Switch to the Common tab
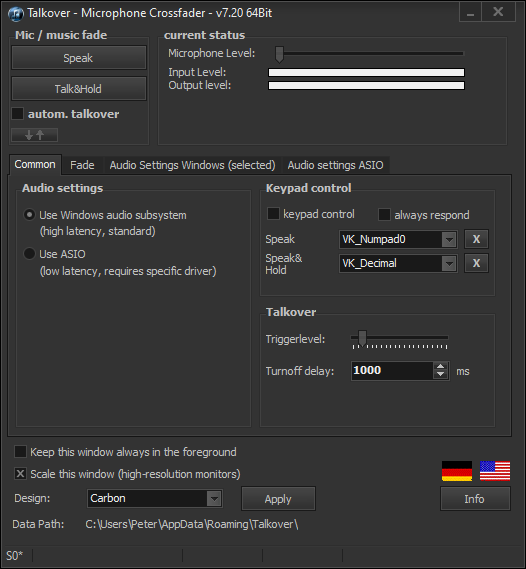 (35, 164)
